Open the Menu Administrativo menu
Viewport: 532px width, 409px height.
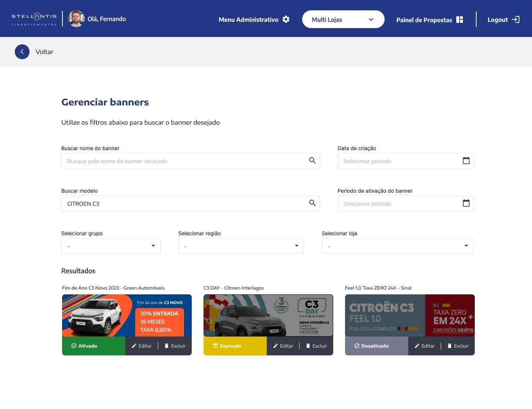coord(254,20)
